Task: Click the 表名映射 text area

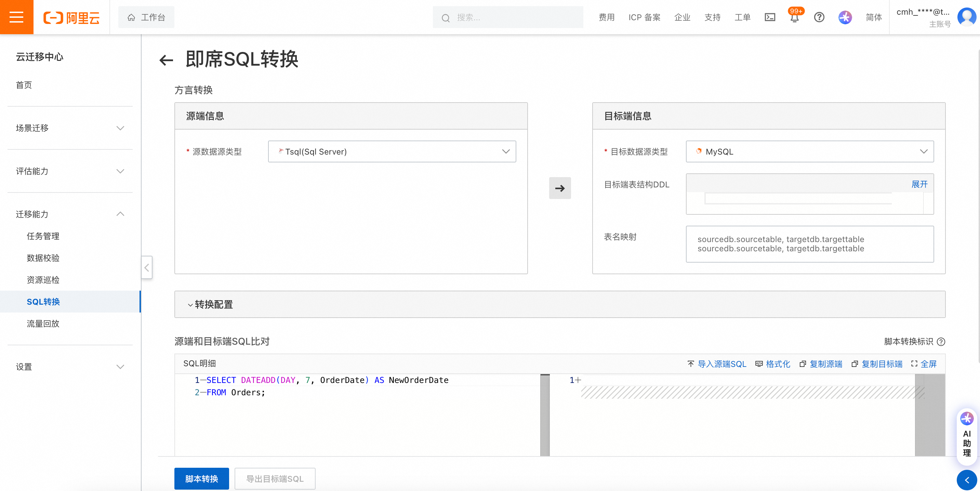Action: pyautogui.click(x=809, y=244)
